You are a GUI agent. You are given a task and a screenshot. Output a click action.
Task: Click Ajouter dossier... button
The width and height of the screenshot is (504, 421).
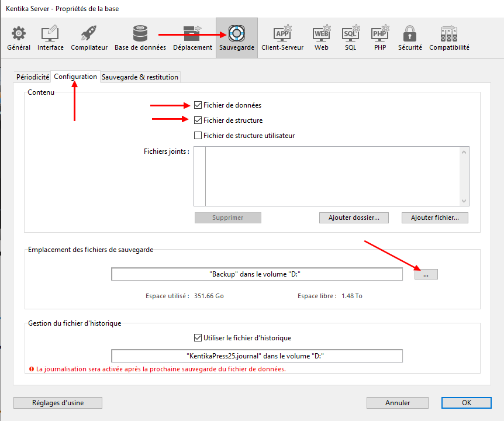pos(354,218)
